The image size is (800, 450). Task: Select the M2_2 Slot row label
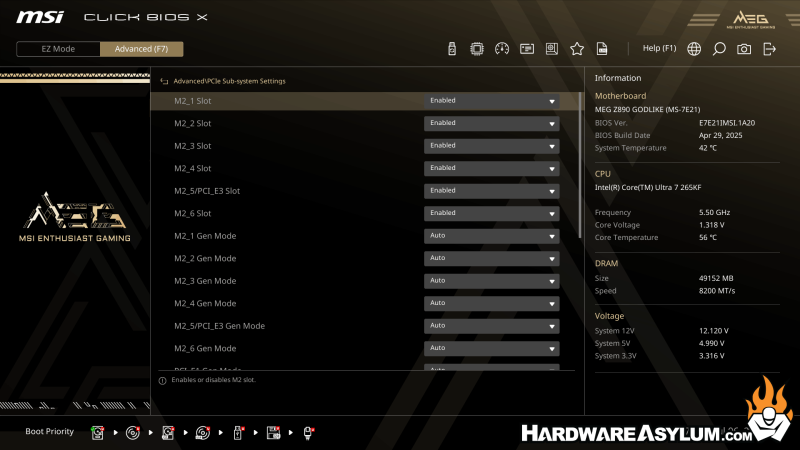[x=192, y=123]
